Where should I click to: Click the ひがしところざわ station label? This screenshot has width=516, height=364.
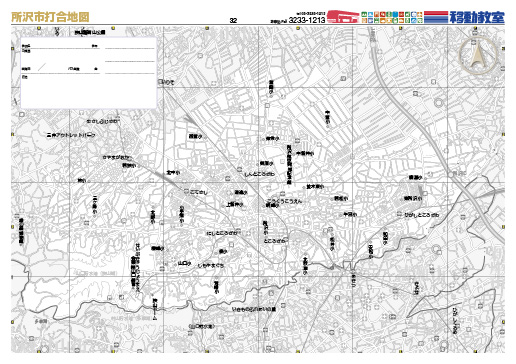point(422,215)
